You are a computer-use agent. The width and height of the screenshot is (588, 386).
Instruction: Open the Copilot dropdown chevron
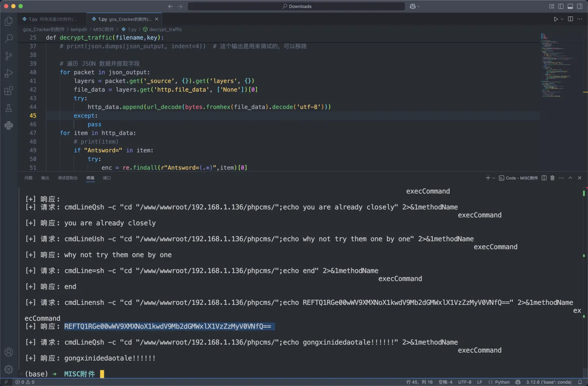pos(419,6)
